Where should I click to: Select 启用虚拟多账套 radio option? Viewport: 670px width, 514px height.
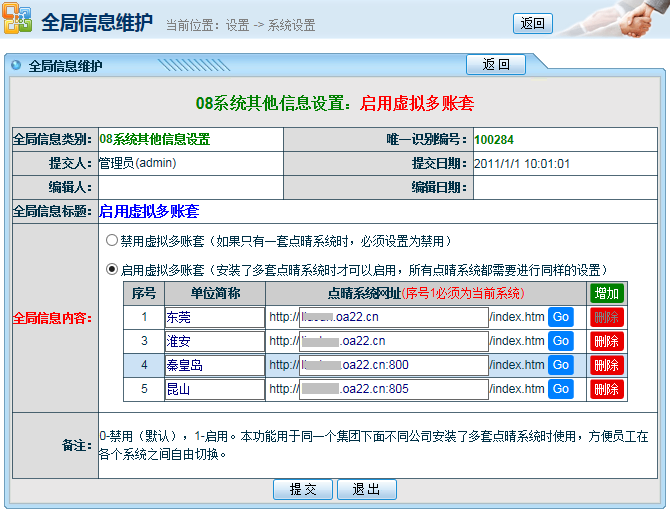coord(112,269)
